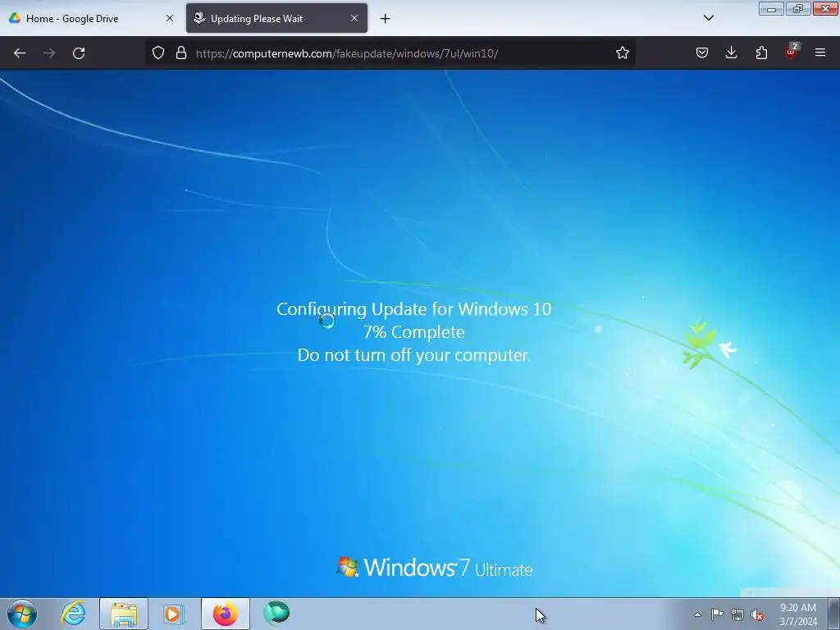Click the muted volume speaker icon
The width and height of the screenshot is (840, 630).
(x=757, y=615)
